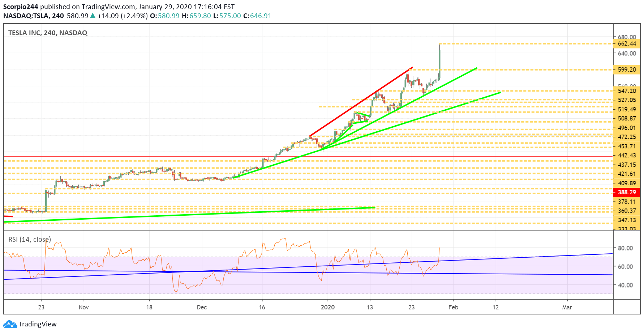Select the 453.71 price level label
The image size is (644, 334).
pyautogui.click(x=627, y=146)
